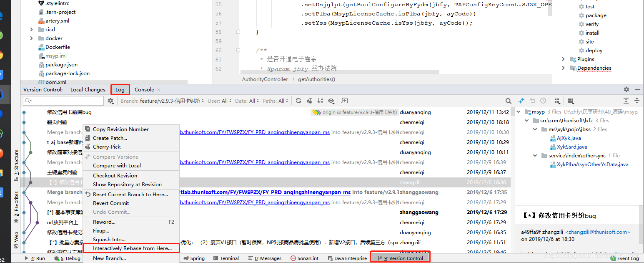Expand the Plugins node in Maven panel
644x263 pixels.
pos(564,59)
